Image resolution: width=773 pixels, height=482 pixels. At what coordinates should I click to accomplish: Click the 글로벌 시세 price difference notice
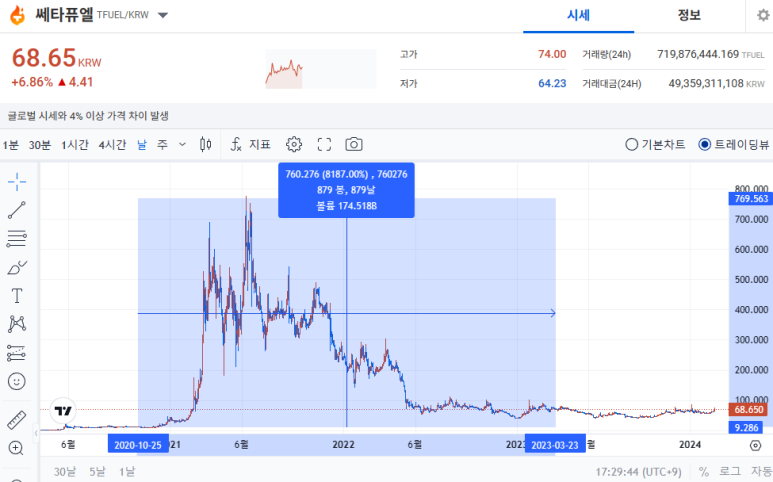pyautogui.click(x=88, y=116)
